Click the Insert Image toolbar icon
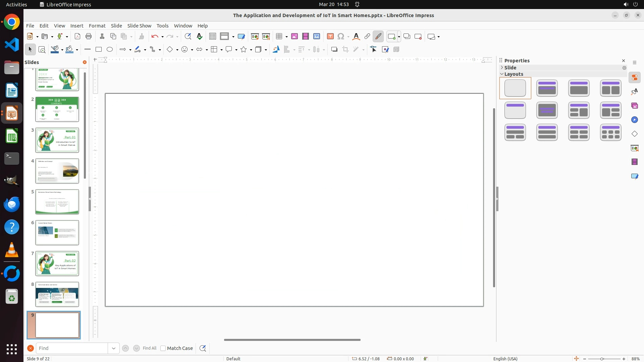Image resolution: width=644 pixels, height=362 pixels. pyautogui.click(x=294, y=37)
